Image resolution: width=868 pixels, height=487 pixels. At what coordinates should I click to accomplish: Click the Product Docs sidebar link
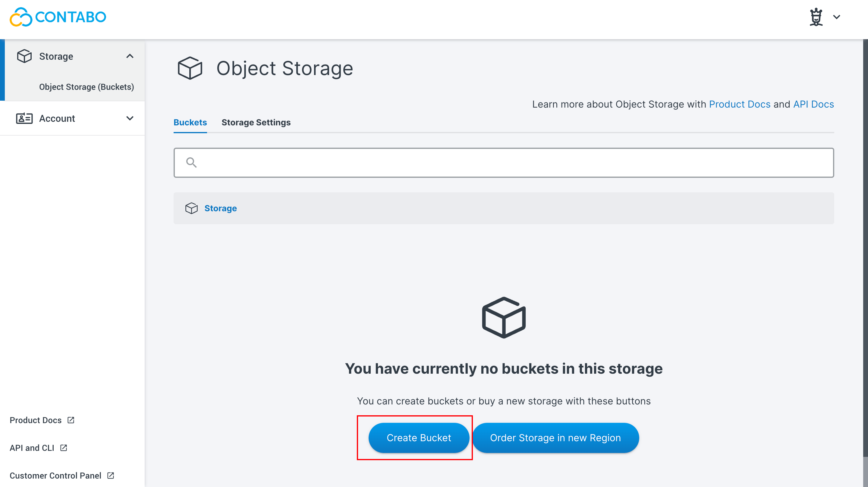tap(42, 420)
